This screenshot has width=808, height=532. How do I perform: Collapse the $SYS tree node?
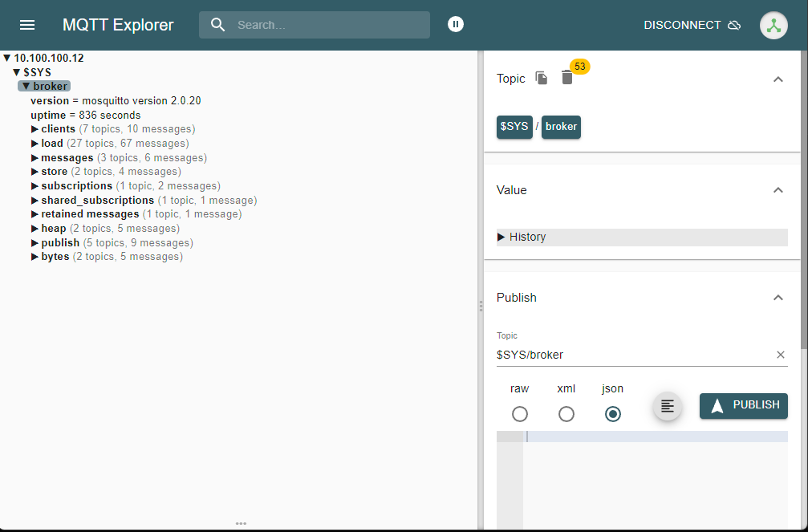(16, 72)
